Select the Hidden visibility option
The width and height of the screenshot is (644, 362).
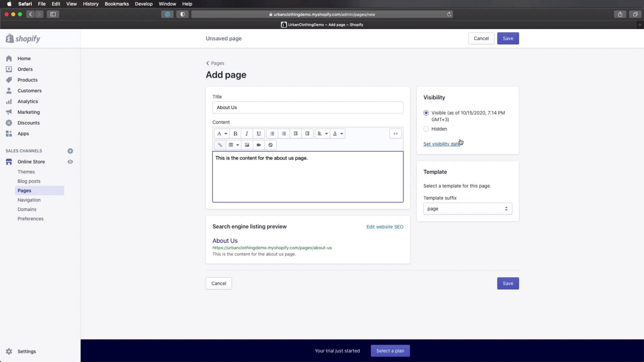coord(426,129)
